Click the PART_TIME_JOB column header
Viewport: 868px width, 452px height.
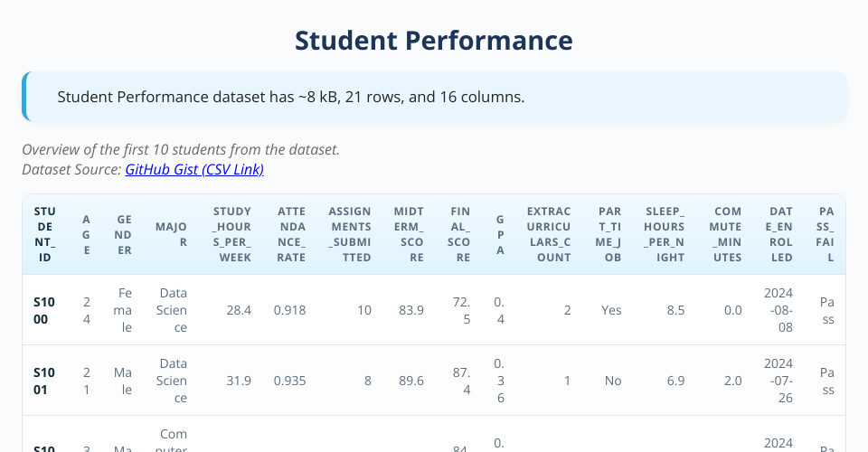tap(610, 234)
